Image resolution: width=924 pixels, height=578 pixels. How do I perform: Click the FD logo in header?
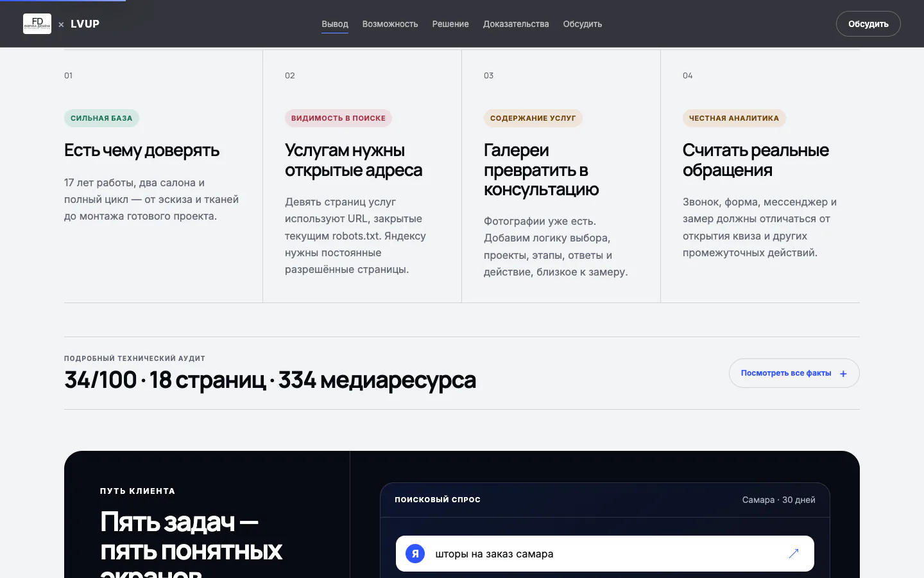pos(37,24)
